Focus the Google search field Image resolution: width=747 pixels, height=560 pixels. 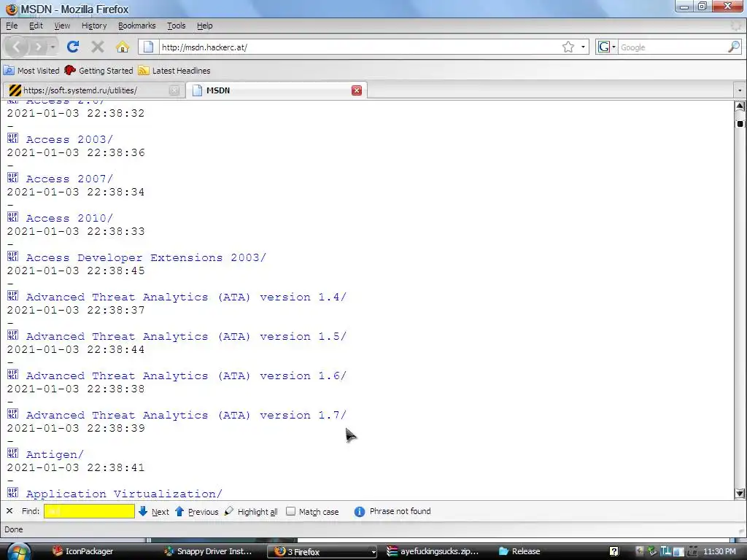[672, 47]
